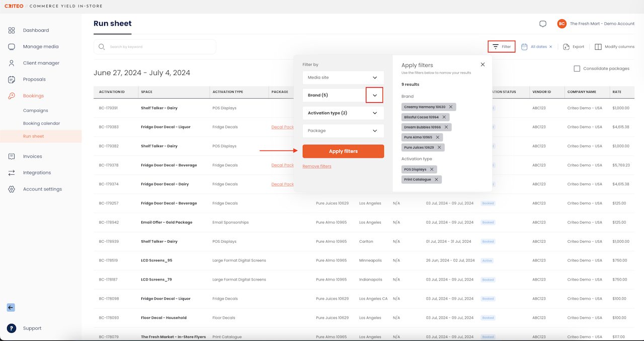Click Floor Decal - Household cell
The image size is (644, 341).
coord(164,318)
